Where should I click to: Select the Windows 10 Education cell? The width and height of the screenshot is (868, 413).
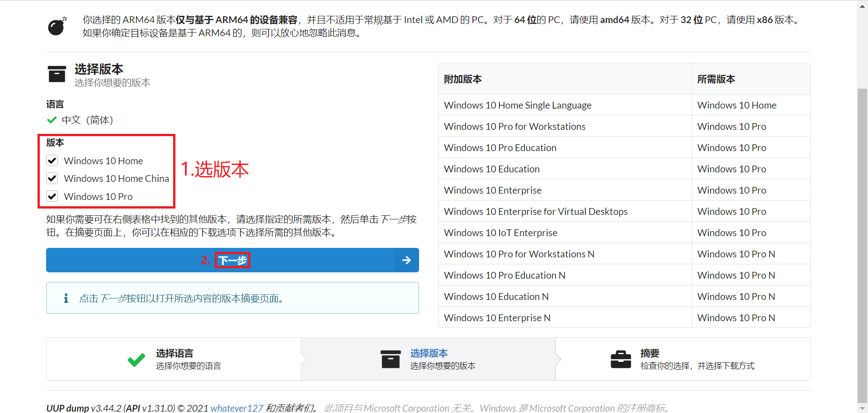tap(565, 169)
